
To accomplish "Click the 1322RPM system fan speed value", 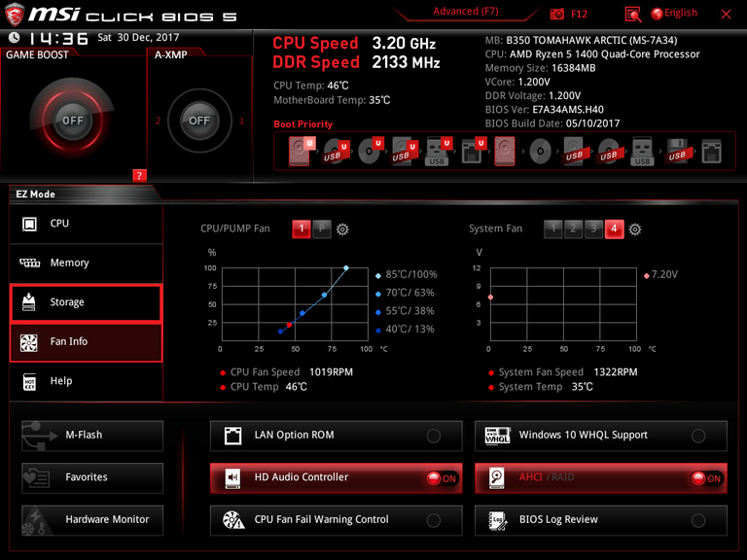I will tap(616, 372).
